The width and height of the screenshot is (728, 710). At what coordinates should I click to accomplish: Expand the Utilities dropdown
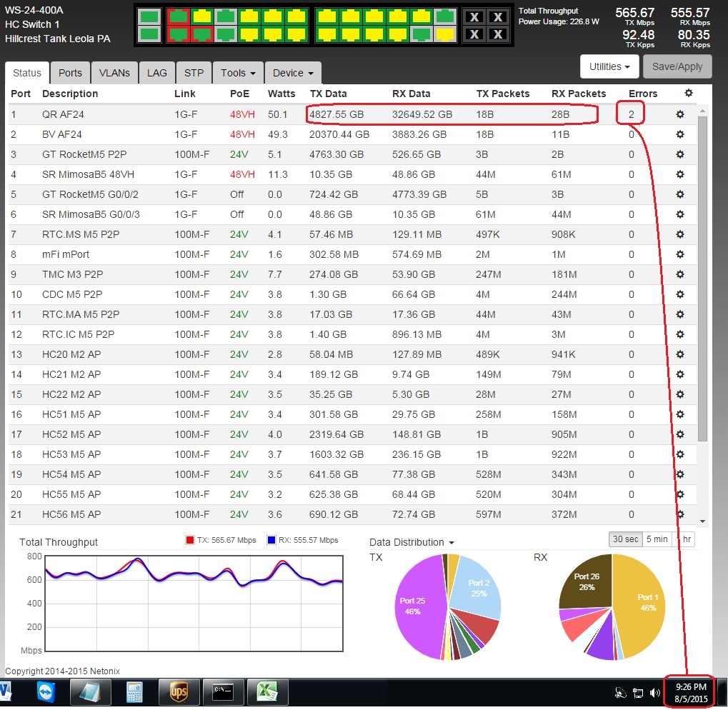[609, 66]
